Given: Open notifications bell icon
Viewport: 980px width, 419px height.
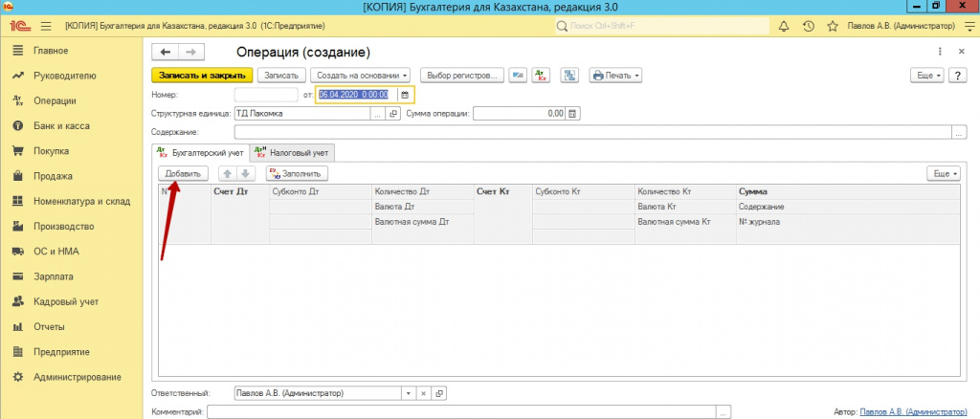Looking at the screenshot, I should (784, 26).
